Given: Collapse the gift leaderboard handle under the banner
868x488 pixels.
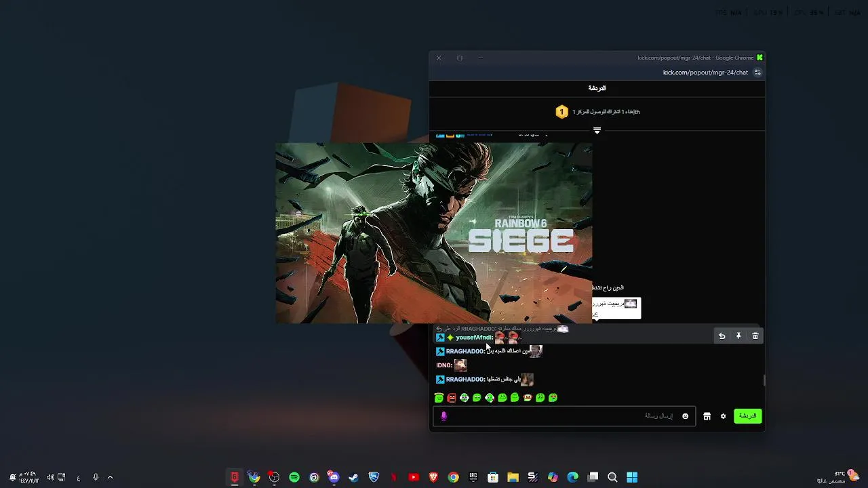Looking at the screenshot, I should pos(597,130).
